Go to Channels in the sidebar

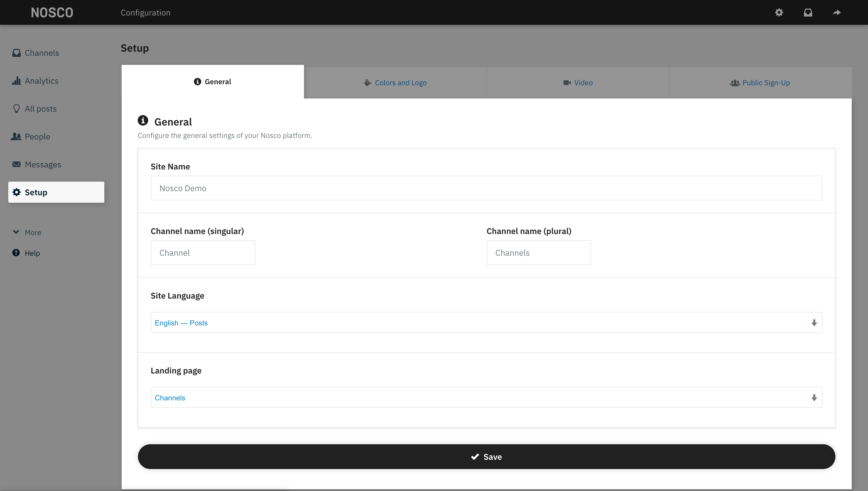coord(42,53)
